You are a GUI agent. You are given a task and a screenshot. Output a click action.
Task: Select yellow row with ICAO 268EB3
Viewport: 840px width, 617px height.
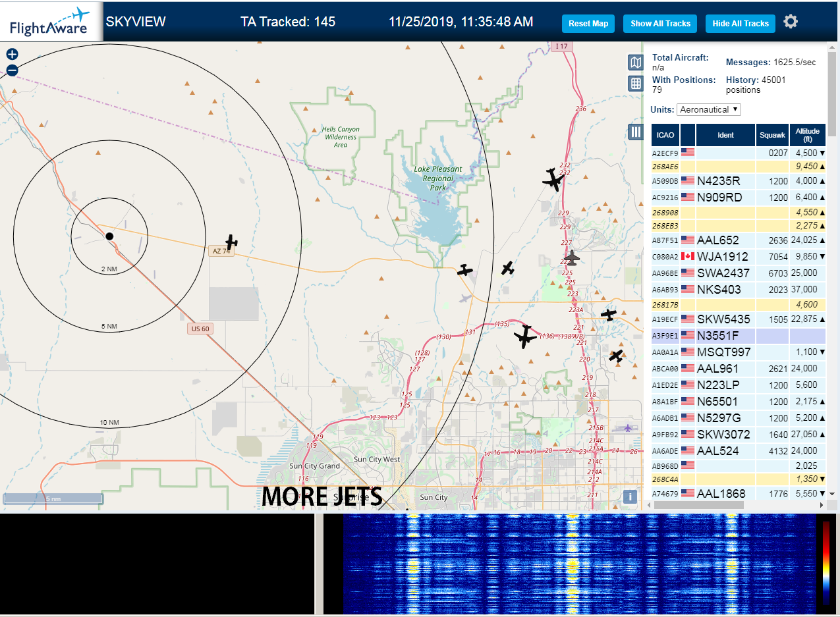pos(739,226)
